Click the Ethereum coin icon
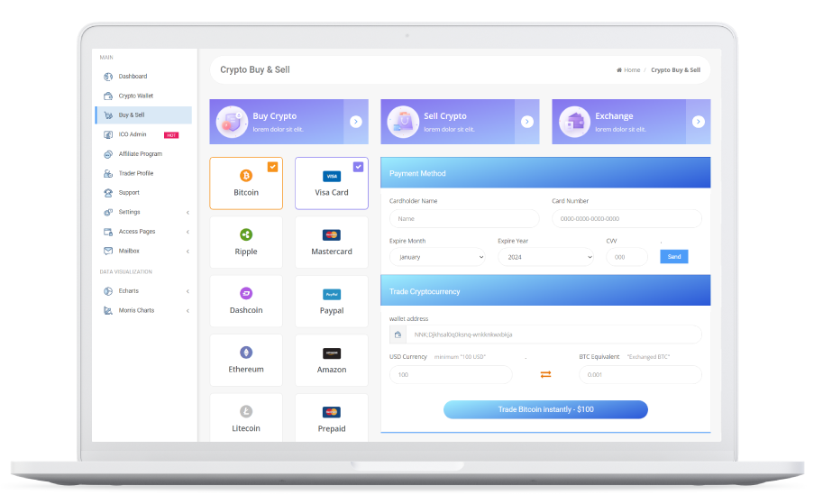The image size is (823, 504). click(246, 353)
